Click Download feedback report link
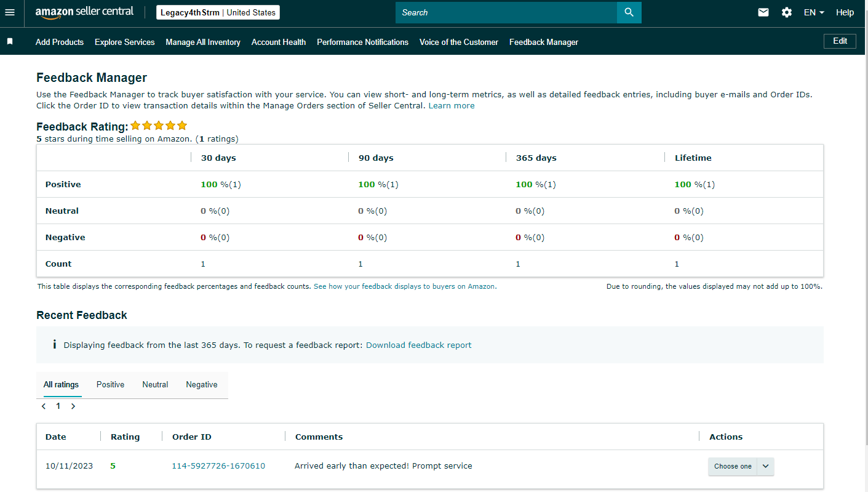 pos(419,345)
